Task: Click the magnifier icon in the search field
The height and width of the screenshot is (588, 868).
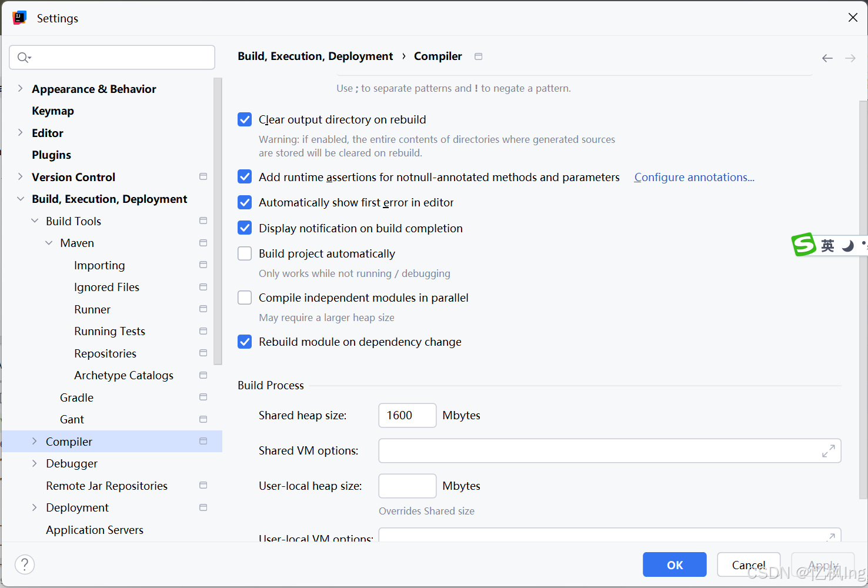Action: coord(24,57)
